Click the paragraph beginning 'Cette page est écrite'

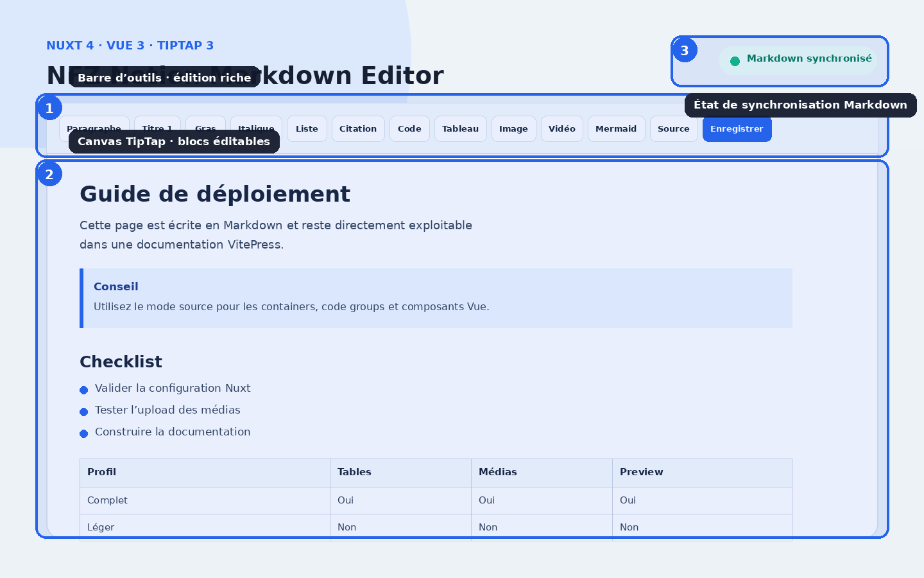point(276,235)
